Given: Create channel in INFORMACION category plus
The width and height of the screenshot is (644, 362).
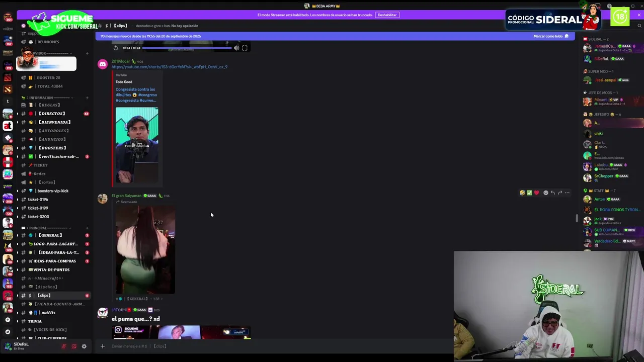Looking at the screenshot, I should tap(87, 98).
